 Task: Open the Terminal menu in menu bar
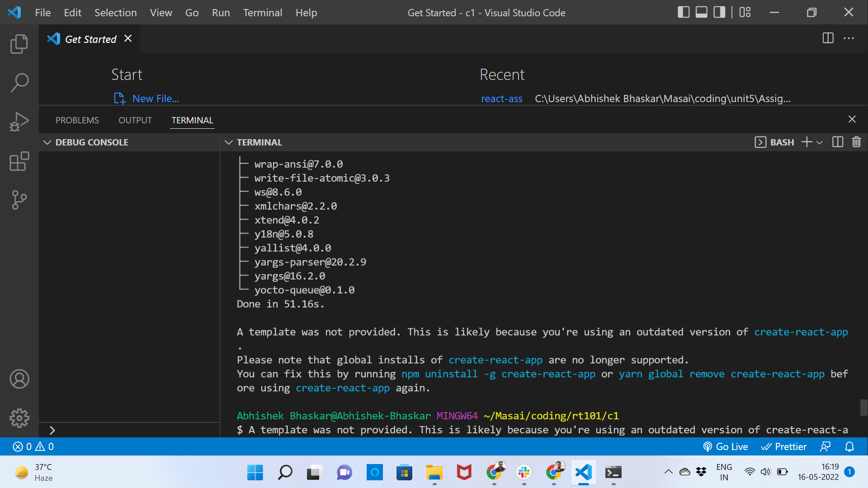[x=262, y=13]
